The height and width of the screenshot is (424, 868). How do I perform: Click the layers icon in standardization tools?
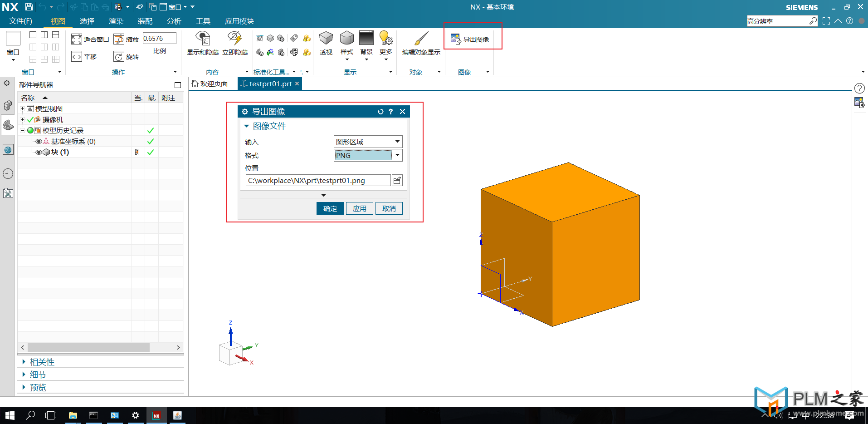(270, 39)
